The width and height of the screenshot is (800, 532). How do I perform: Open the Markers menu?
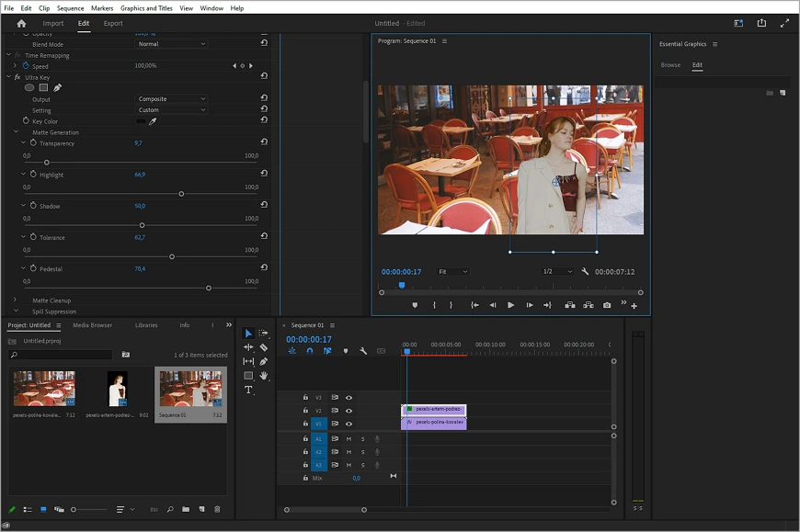tap(102, 8)
